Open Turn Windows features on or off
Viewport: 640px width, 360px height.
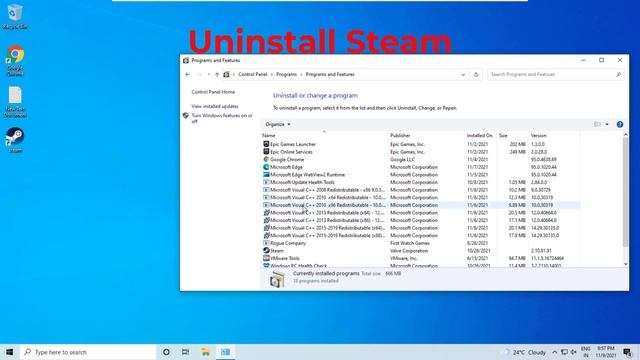222,118
